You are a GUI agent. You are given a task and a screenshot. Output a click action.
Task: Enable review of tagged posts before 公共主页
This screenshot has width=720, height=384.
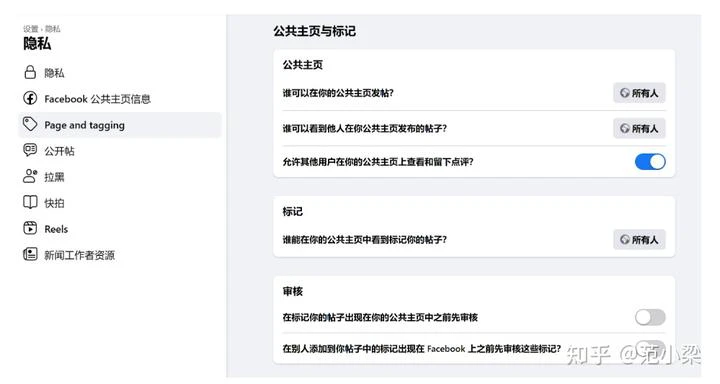(650, 317)
